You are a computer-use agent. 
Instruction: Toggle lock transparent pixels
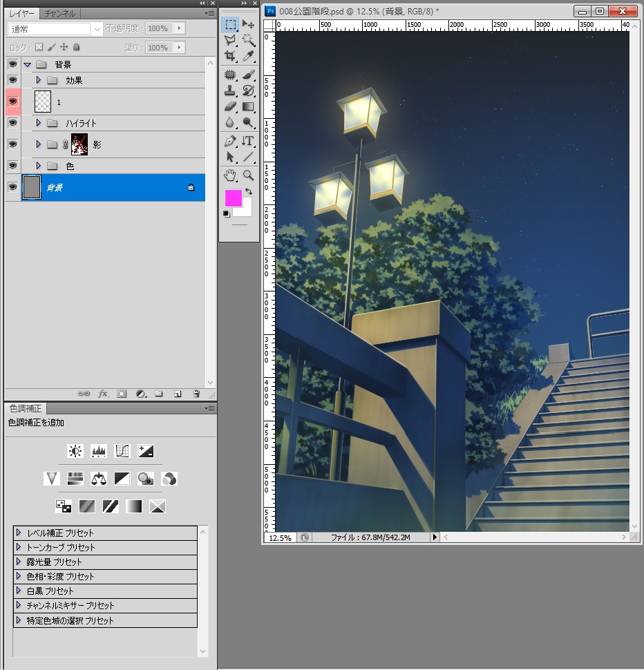coord(39,47)
